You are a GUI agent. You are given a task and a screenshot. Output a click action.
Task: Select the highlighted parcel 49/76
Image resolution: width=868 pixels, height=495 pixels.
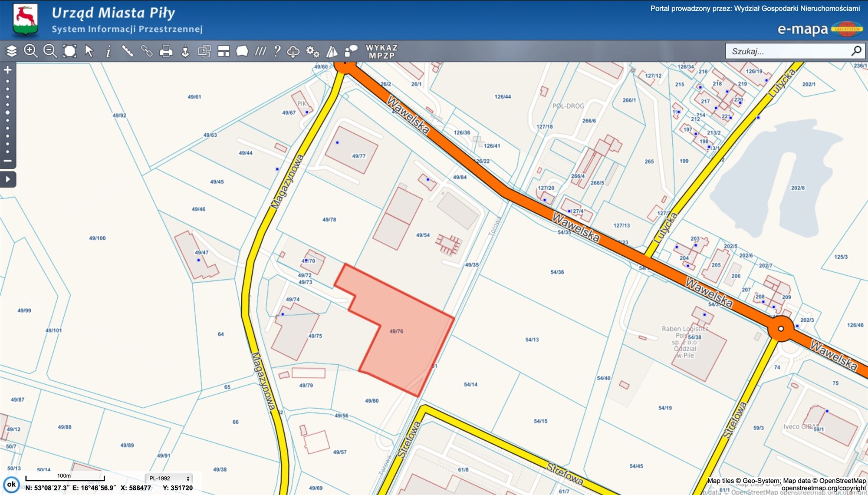[396, 331]
